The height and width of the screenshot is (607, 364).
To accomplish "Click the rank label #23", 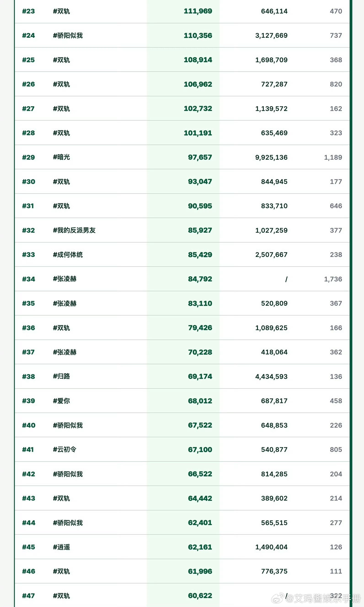I will pyautogui.click(x=28, y=11).
